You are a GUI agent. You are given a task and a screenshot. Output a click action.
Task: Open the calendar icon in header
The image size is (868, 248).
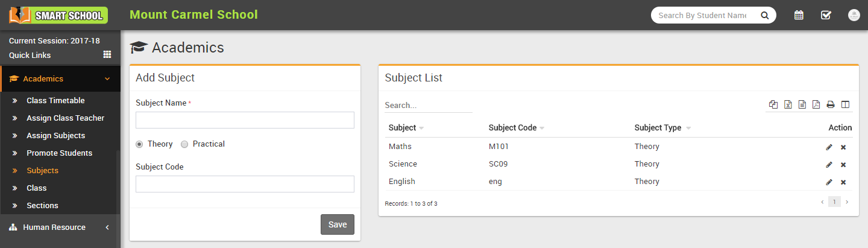[x=799, y=15]
